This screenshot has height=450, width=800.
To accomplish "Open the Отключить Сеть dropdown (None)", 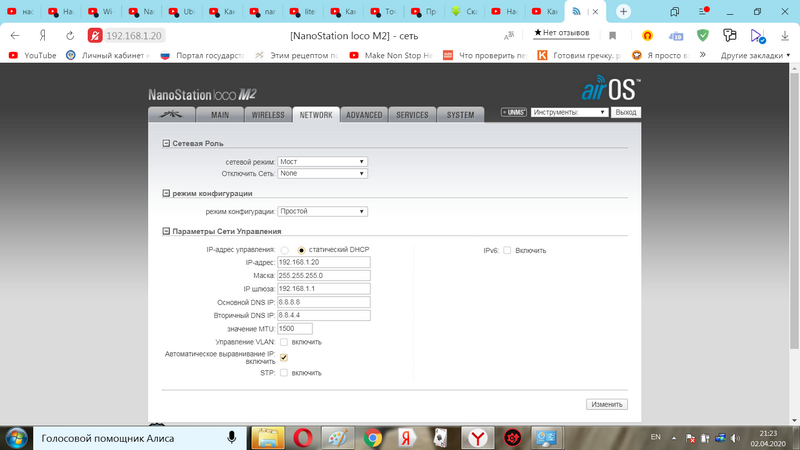I will pos(322,173).
